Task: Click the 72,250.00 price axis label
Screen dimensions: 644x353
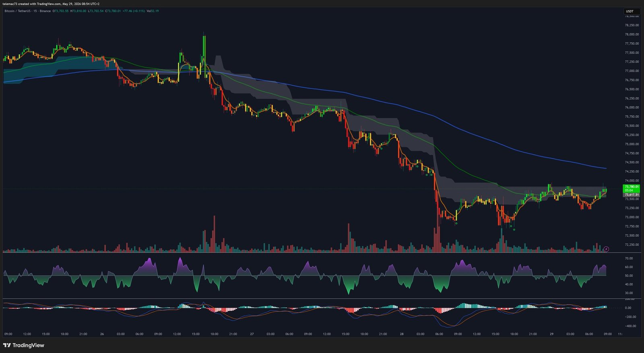Action: 632,244
